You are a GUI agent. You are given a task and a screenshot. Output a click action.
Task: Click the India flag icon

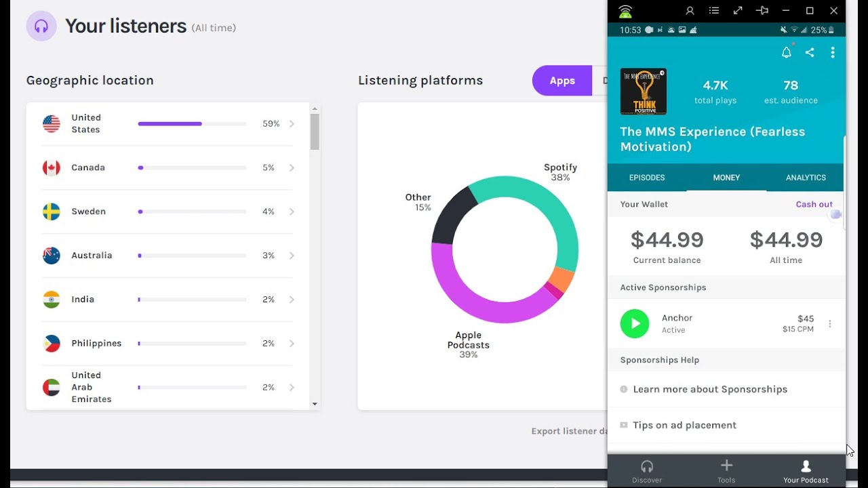(x=52, y=300)
